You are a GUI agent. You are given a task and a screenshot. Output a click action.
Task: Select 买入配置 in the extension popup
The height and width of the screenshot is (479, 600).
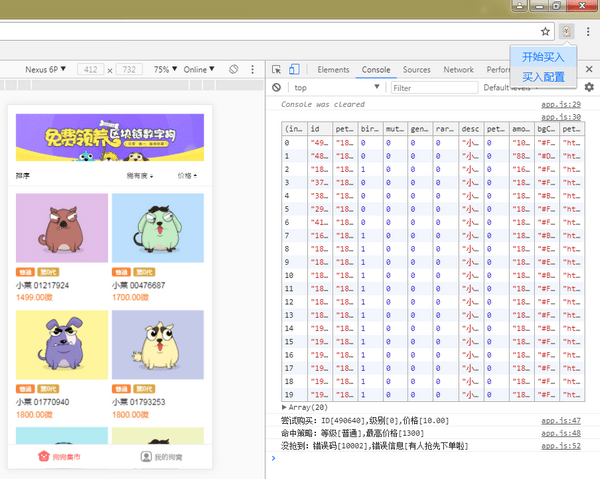click(543, 77)
